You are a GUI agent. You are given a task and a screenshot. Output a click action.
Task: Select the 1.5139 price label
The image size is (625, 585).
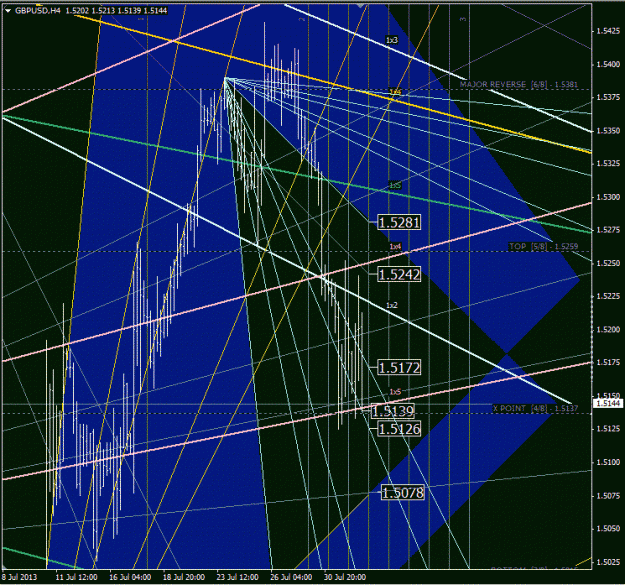click(x=393, y=411)
